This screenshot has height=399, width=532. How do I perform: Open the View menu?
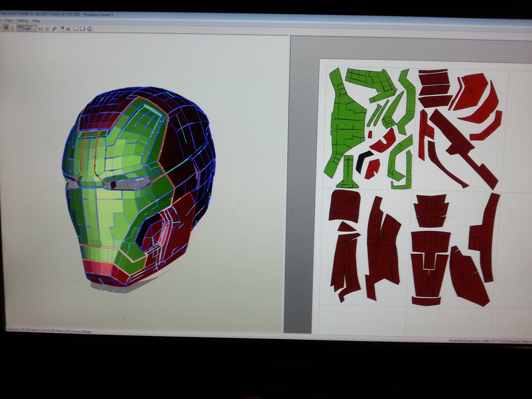pos(8,21)
